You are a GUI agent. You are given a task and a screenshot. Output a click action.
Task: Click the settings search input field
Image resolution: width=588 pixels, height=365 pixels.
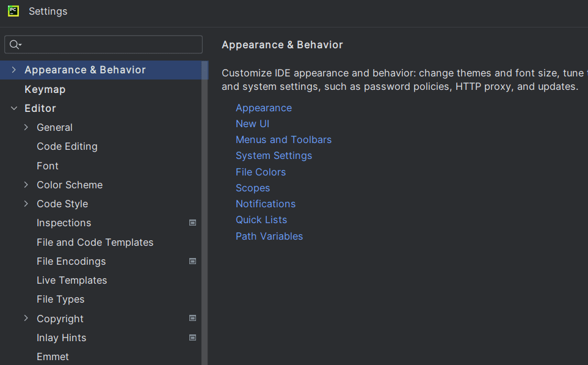[110, 45]
